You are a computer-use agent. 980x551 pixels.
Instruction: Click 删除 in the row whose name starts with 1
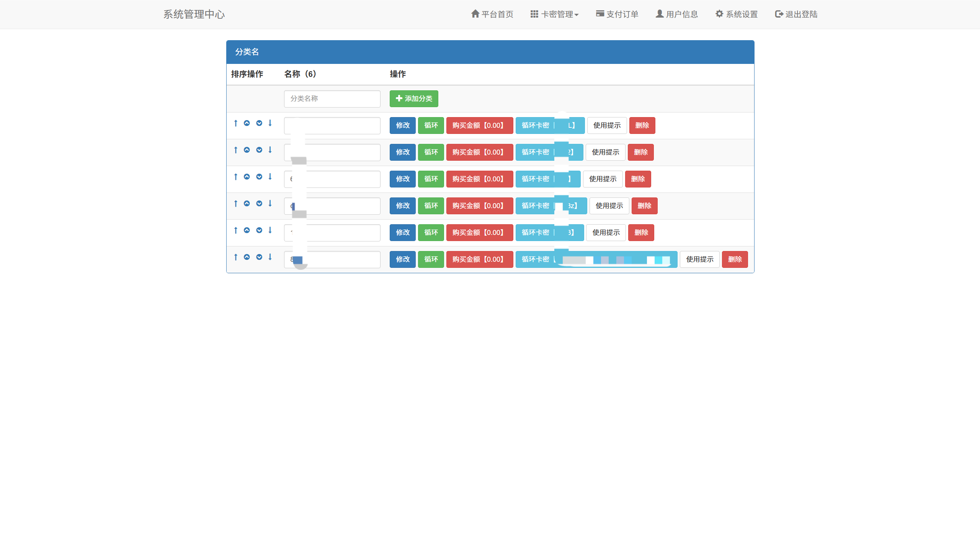point(641,233)
